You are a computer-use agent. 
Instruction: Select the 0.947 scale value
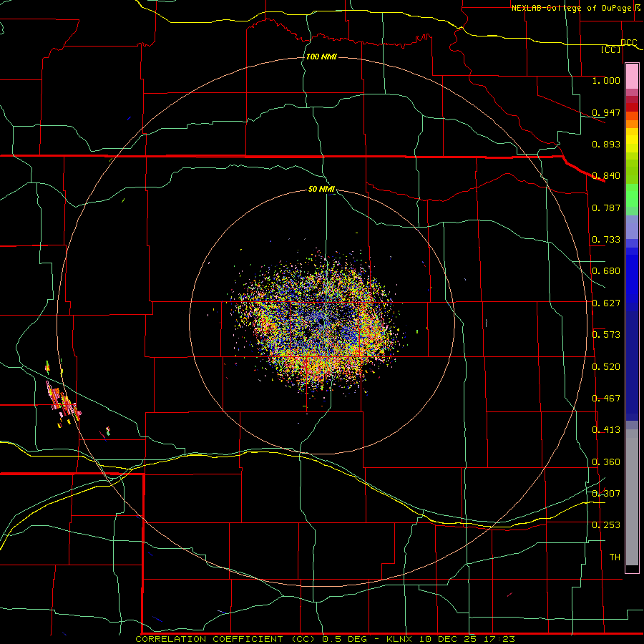[606, 112]
